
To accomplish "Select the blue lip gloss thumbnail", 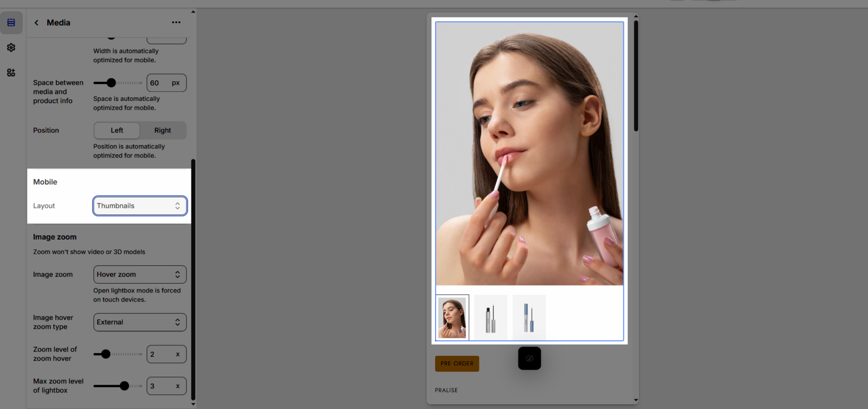I will point(529,318).
